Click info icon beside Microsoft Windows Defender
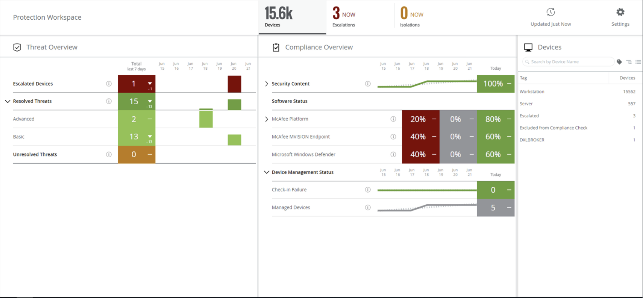This screenshot has height=298, width=644. [393, 154]
